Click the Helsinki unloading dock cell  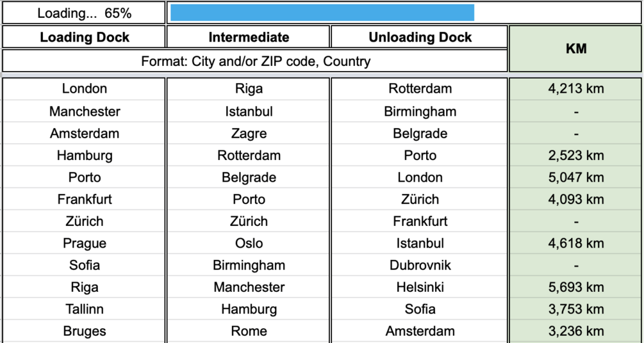[x=420, y=287]
